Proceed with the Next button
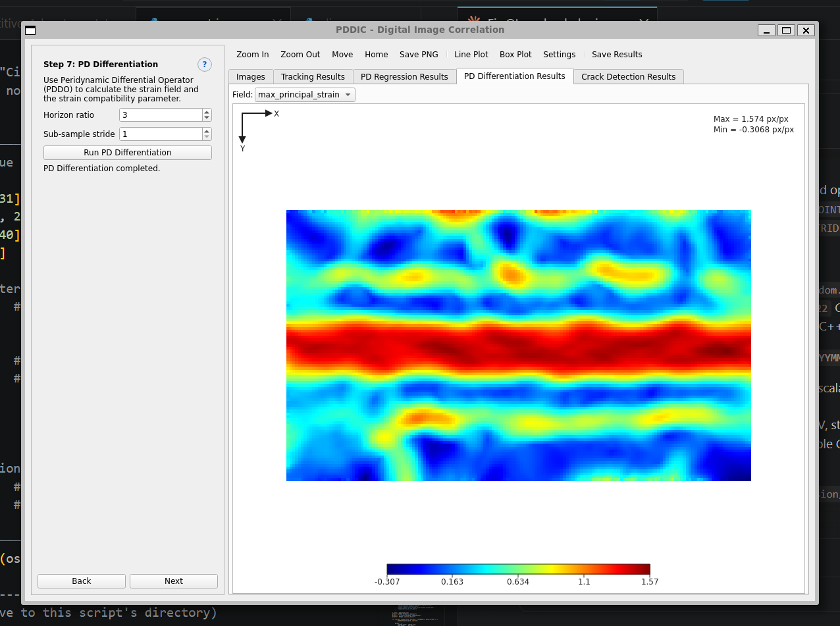This screenshot has width=840, height=626. point(174,581)
